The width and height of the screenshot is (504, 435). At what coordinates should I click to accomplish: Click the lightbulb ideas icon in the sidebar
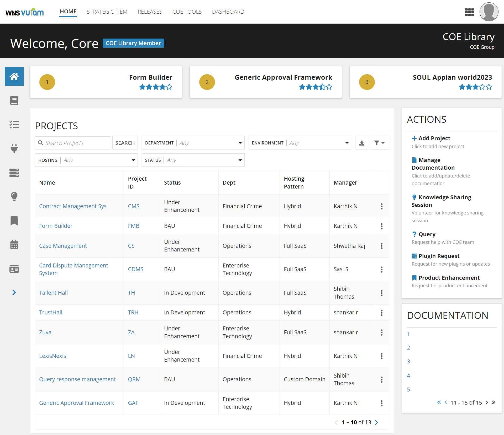(x=14, y=197)
